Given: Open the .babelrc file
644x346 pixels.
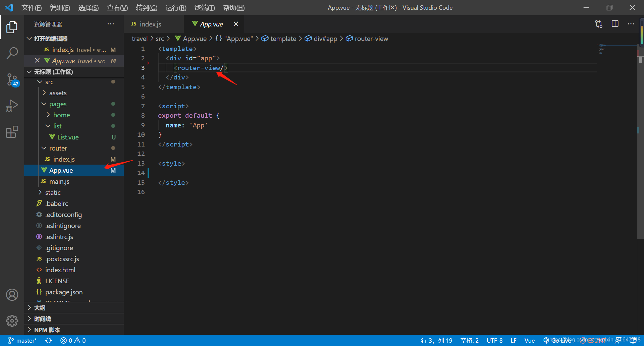Looking at the screenshot, I should click(74, 204).
